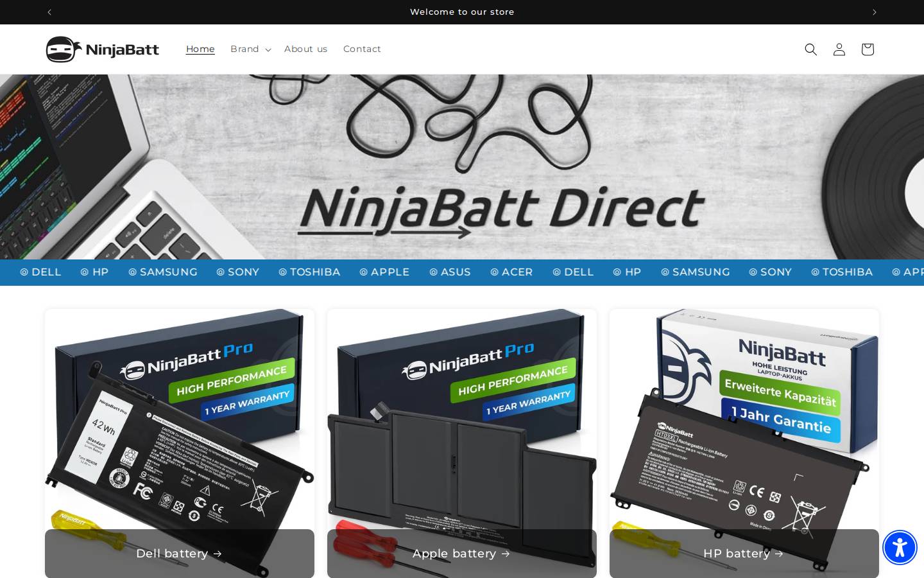Open the Dell battery collection link
Viewport: 924px width, 578px height.
point(179,554)
